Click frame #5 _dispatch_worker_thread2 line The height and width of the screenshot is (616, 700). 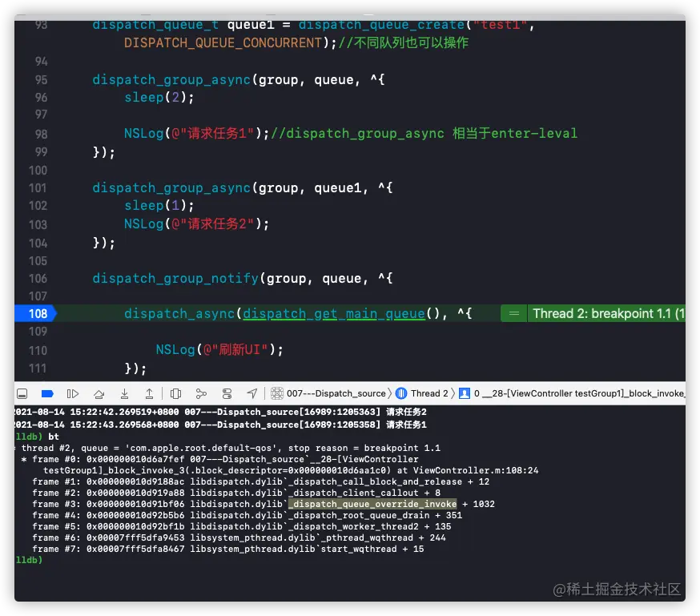(242, 526)
